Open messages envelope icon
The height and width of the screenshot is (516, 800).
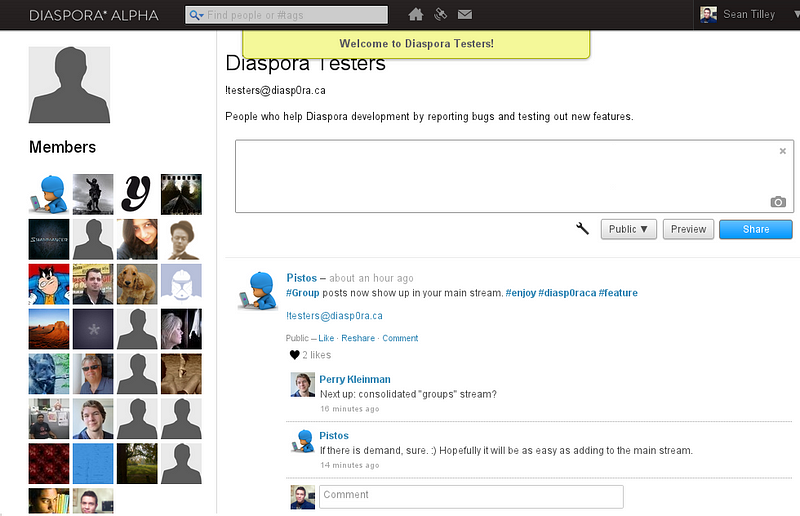(x=465, y=14)
